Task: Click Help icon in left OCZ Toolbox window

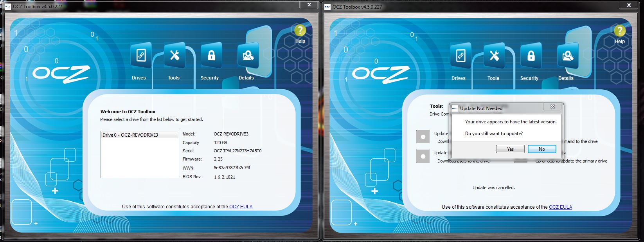Action: click(300, 30)
